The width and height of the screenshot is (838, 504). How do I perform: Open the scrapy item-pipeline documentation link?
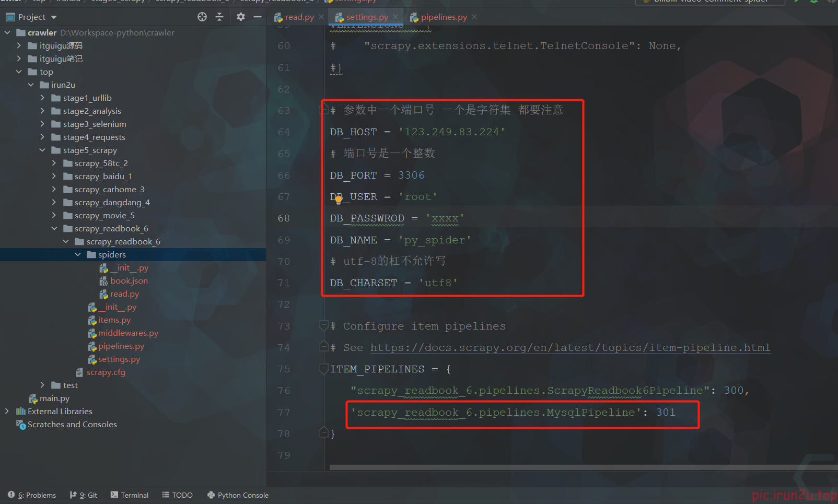[571, 347]
